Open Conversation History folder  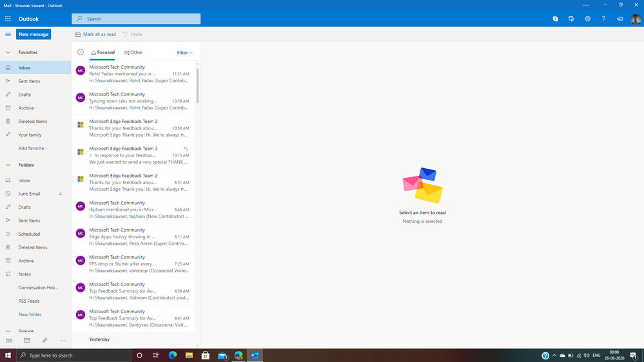(x=35, y=288)
